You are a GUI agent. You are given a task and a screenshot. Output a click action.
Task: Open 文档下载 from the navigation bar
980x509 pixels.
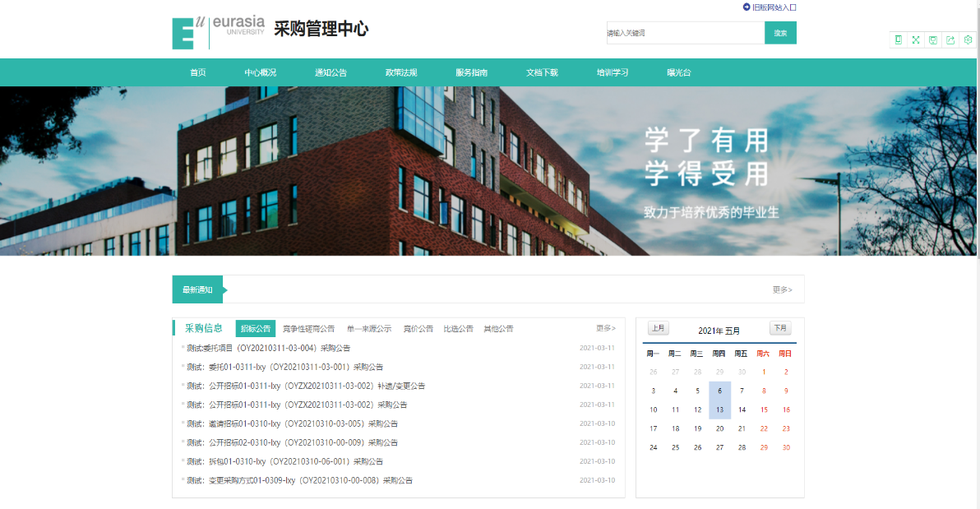[x=542, y=72]
